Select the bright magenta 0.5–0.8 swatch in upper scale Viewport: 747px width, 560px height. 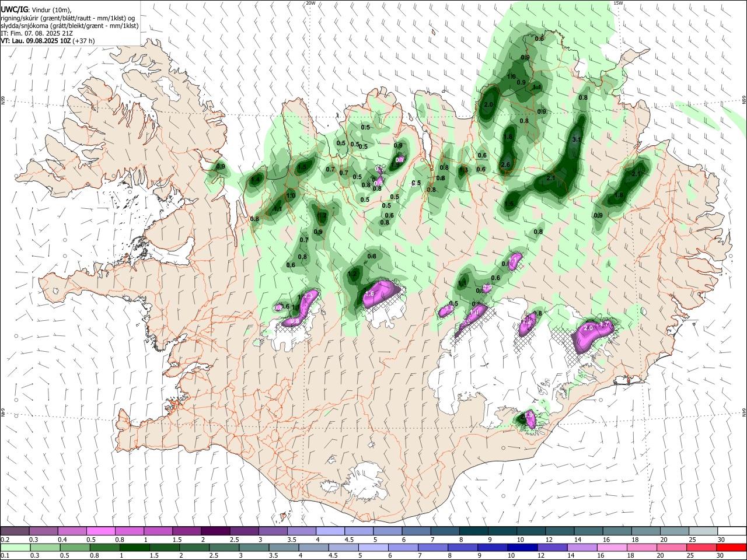pyautogui.click(x=100, y=531)
